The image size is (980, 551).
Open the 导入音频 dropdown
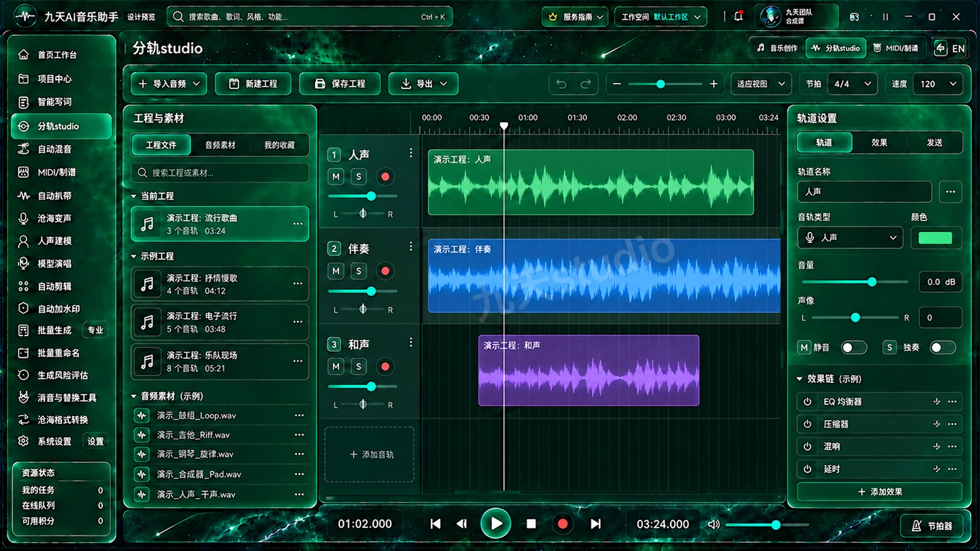(x=169, y=84)
